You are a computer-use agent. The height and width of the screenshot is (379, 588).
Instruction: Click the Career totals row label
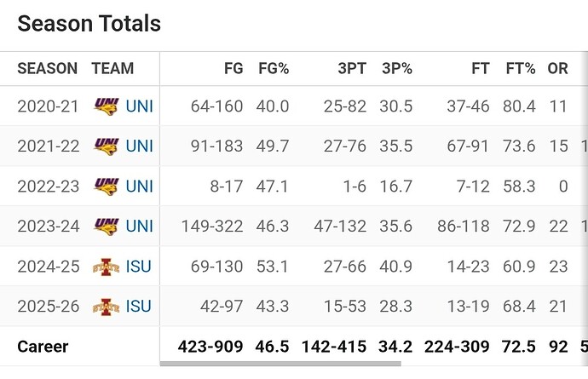(x=43, y=347)
